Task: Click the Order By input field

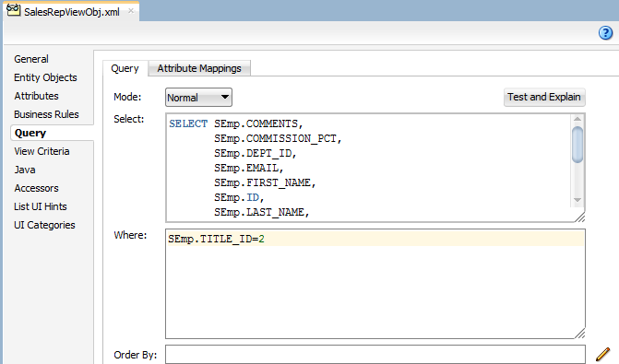Action: pyautogui.click(x=375, y=355)
